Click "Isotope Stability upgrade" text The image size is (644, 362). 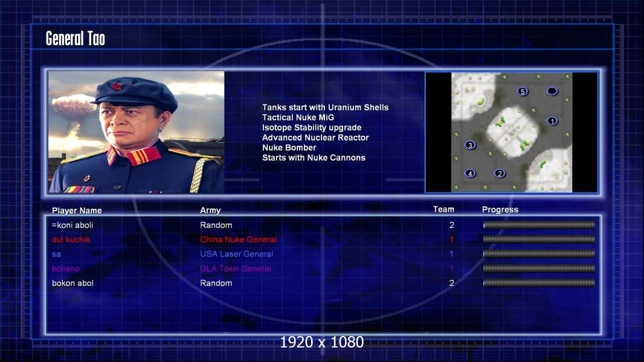click(312, 127)
